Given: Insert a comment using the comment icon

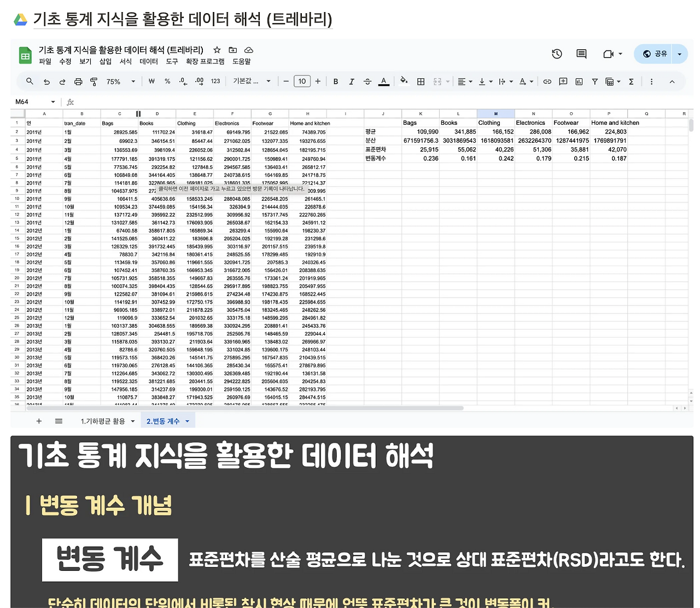Looking at the screenshot, I should tap(563, 81).
